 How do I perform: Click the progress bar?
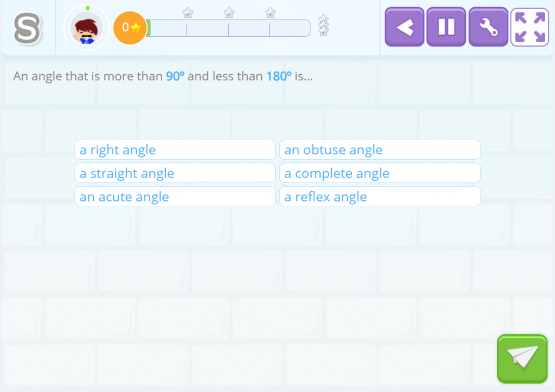230,28
